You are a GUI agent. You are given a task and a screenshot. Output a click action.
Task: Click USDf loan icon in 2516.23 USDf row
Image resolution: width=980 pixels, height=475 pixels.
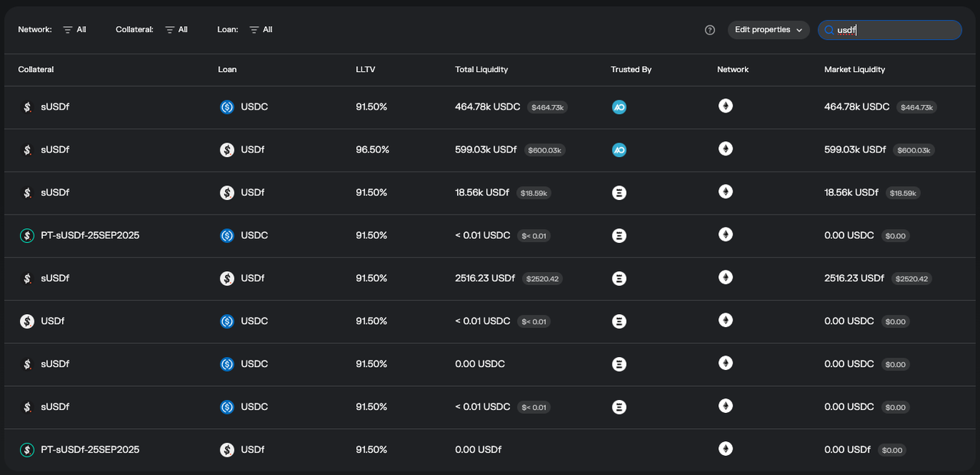tap(227, 279)
